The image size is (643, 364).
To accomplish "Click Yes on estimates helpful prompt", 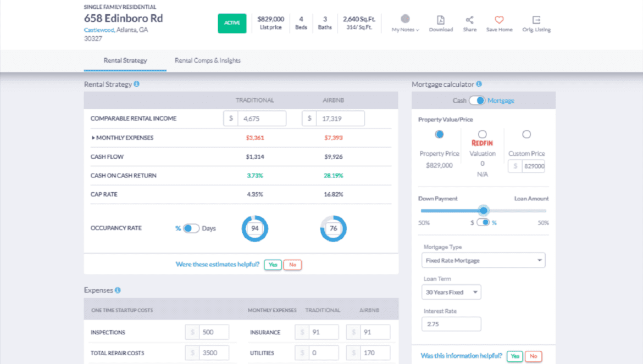I will pyautogui.click(x=273, y=265).
